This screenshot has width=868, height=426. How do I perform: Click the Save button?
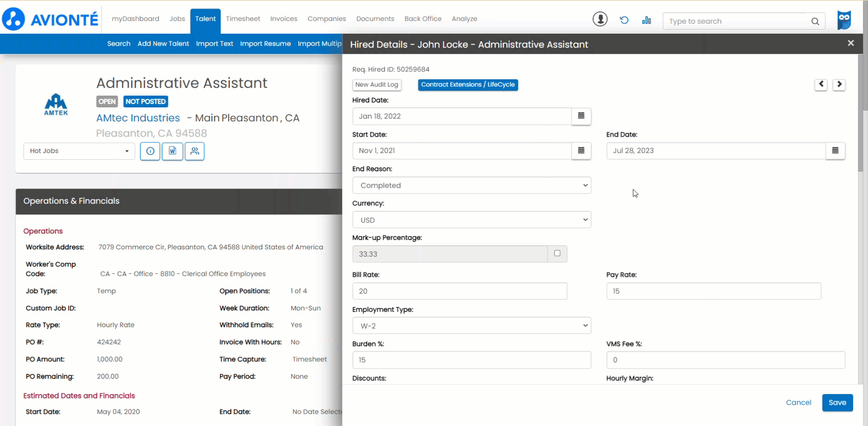(838, 403)
